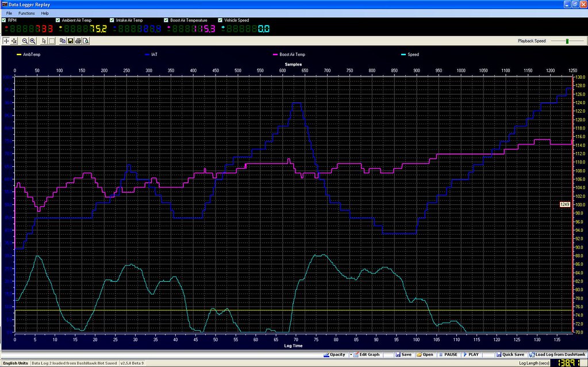Uncheck the Ambient Air Temp checkbox
The image size is (588, 367).
coord(57,20)
